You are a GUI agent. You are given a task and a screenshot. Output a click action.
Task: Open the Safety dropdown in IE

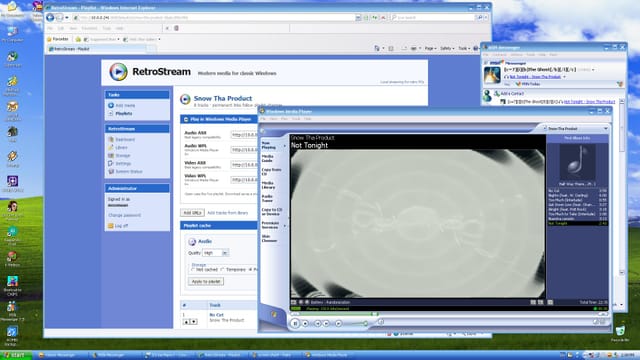(447, 48)
